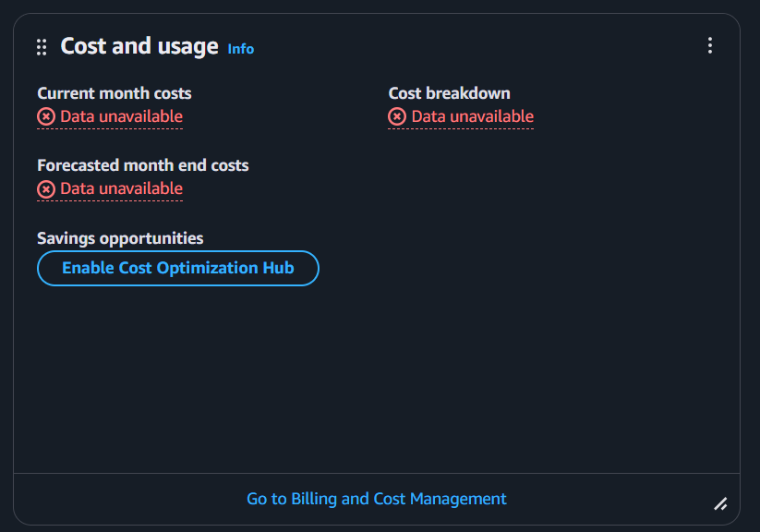This screenshot has height=532, width=760.
Task: Click the error icon under Forecasted month end costs
Action: click(x=46, y=188)
